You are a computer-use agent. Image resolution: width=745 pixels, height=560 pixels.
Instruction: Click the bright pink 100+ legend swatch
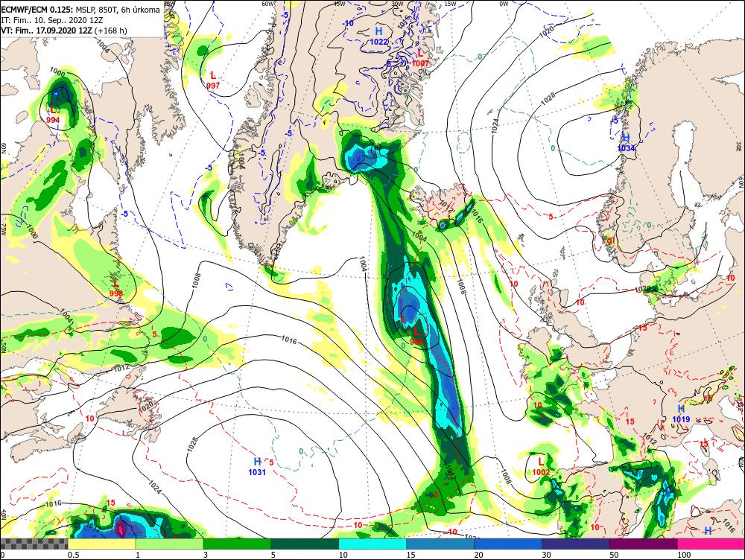[711, 544]
